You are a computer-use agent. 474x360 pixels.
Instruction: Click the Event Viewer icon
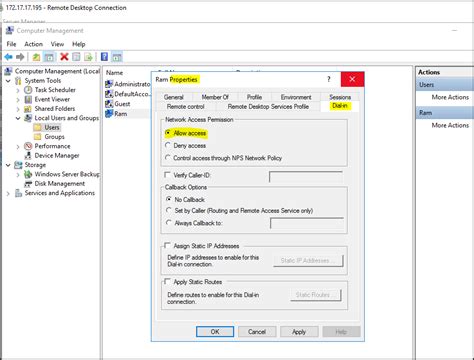(28, 99)
